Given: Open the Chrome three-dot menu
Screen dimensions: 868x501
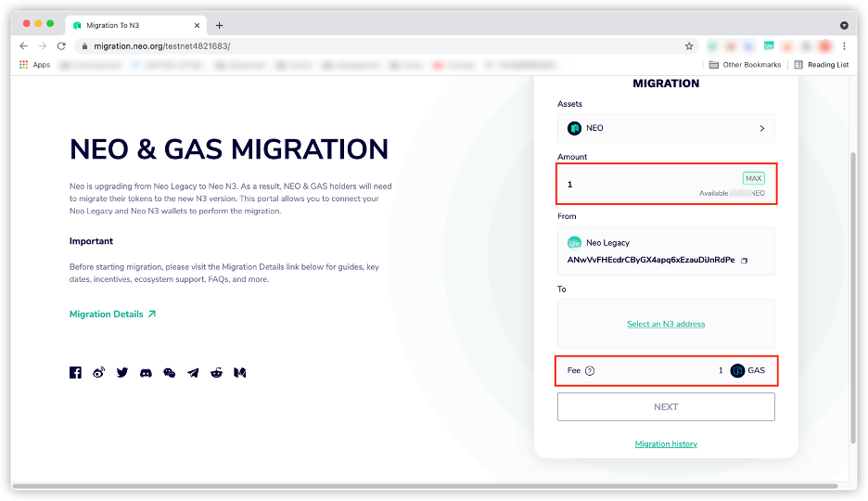Looking at the screenshot, I should 844,45.
